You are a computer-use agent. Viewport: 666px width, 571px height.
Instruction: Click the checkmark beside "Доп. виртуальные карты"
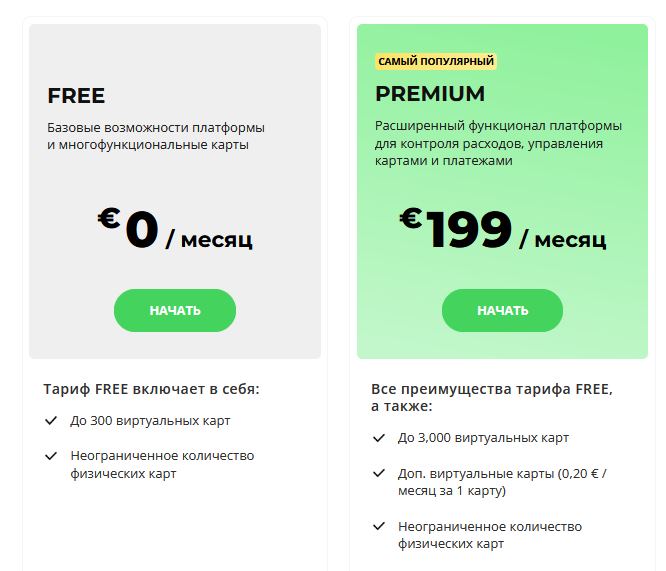[x=379, y=473]
